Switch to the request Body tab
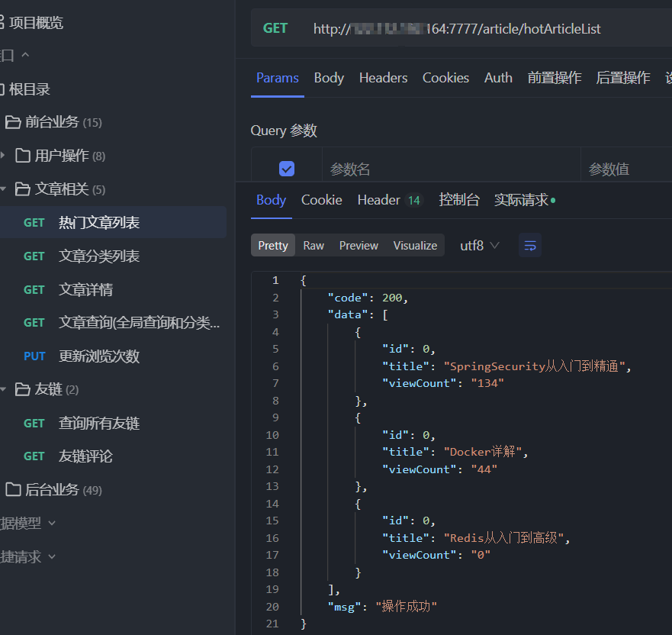 coord(329,78)
